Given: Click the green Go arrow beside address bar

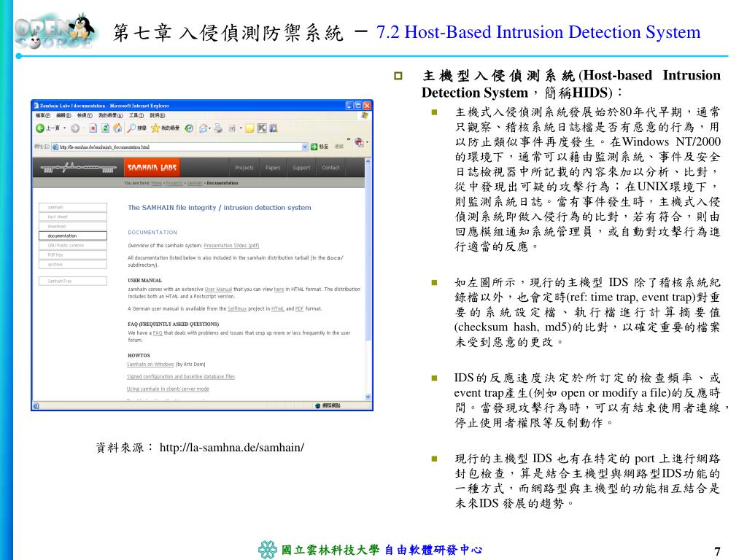Looking at the screenshot, I should [314, 147].
